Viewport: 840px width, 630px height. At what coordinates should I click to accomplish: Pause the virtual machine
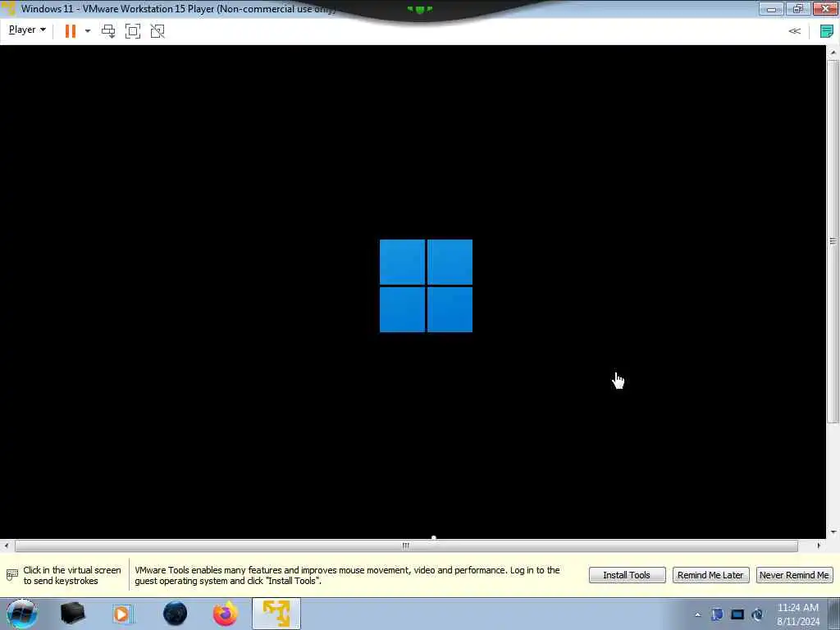[x=71, y=31]
